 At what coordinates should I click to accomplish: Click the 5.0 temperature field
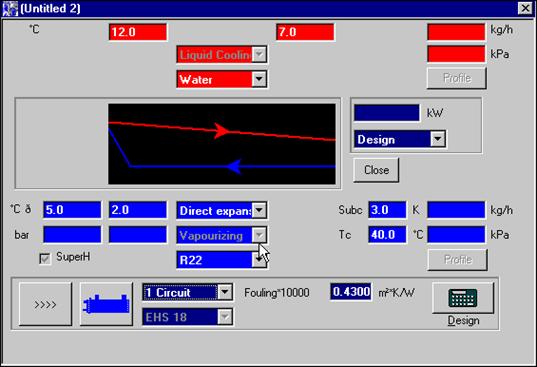72,210
